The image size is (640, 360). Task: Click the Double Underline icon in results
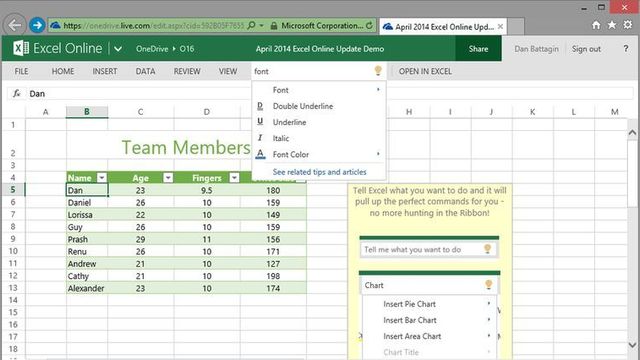pos(260,106)
